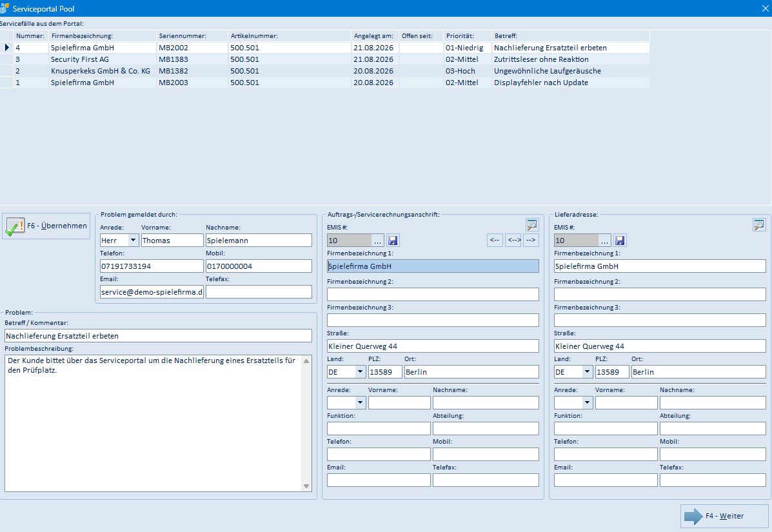Click scroll down arrow of Problembeschreibung
This screenshot has width=772, height=532.
pos(306,486)
